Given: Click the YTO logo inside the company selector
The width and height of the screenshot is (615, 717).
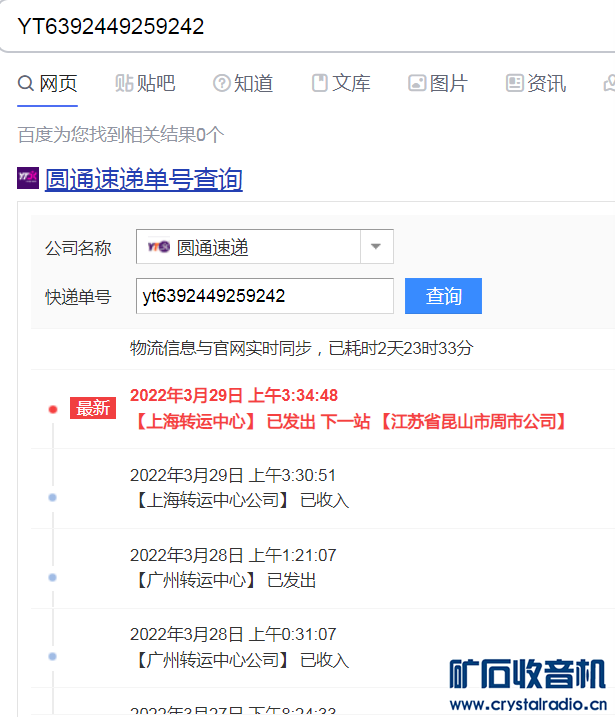Looking at the screenshot, I should [159, 247].
